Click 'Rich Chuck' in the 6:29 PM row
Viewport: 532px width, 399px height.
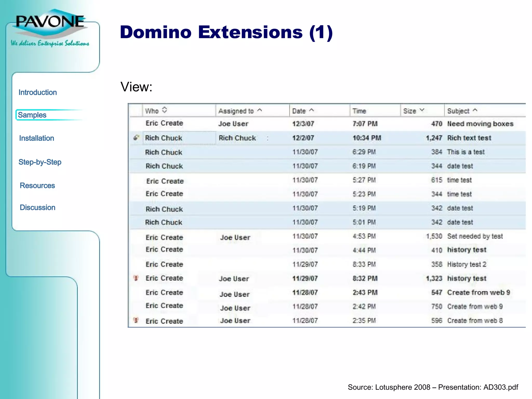point(164,152)
